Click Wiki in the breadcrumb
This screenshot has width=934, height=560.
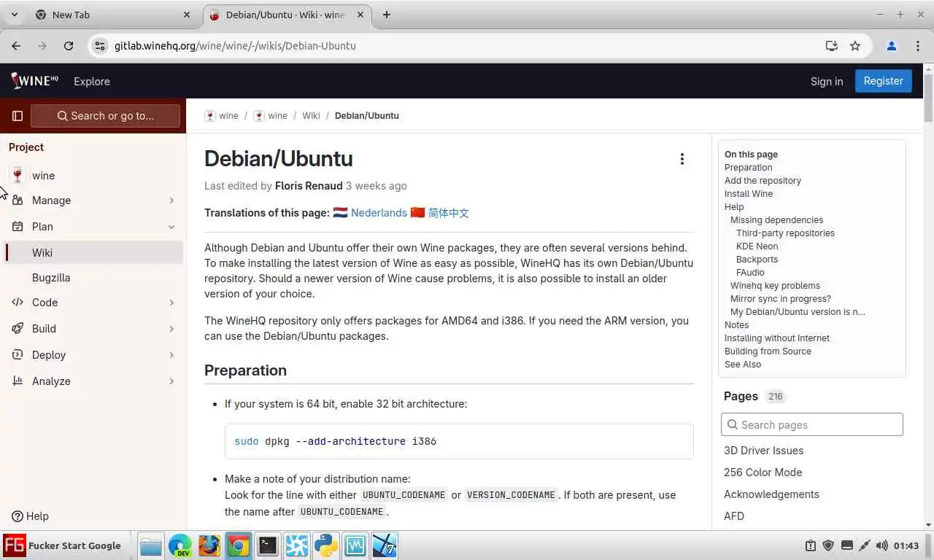click(312, 116)
